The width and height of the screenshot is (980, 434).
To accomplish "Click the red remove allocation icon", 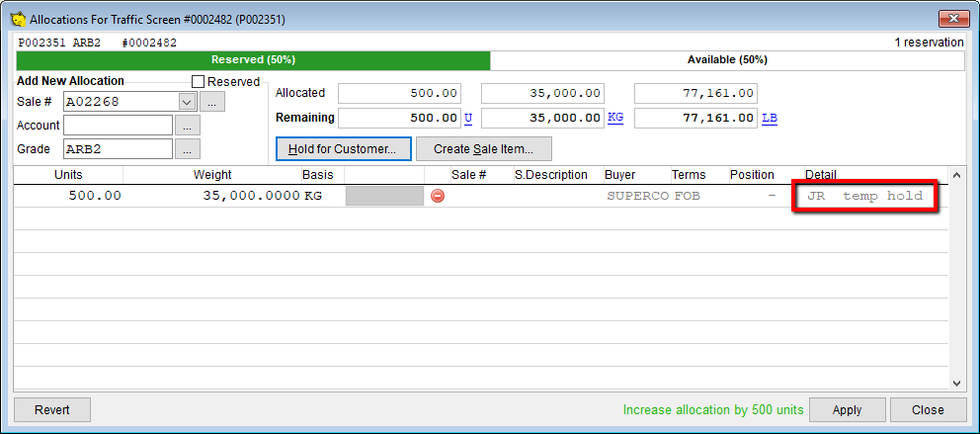I will [x=438, y=196].
